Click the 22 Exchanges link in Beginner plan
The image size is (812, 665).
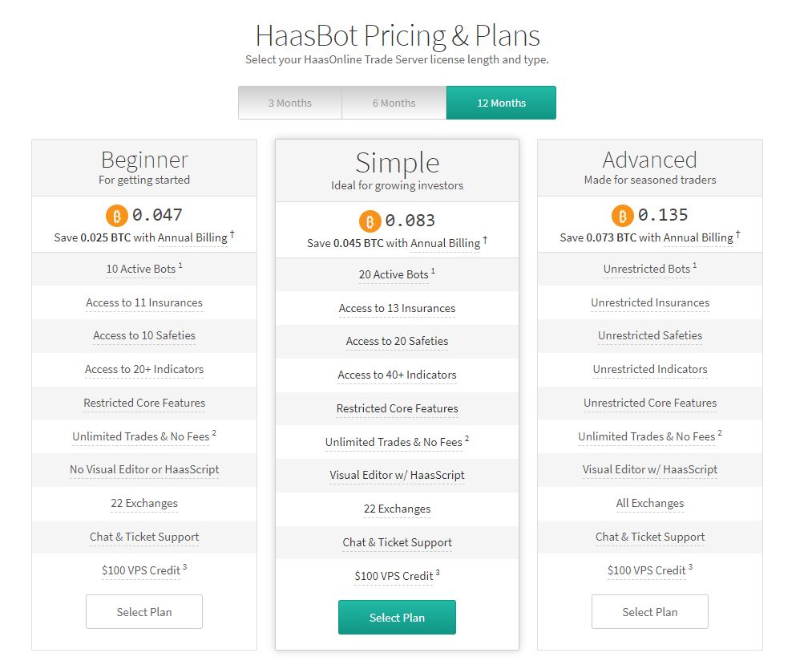pos(143,503)
